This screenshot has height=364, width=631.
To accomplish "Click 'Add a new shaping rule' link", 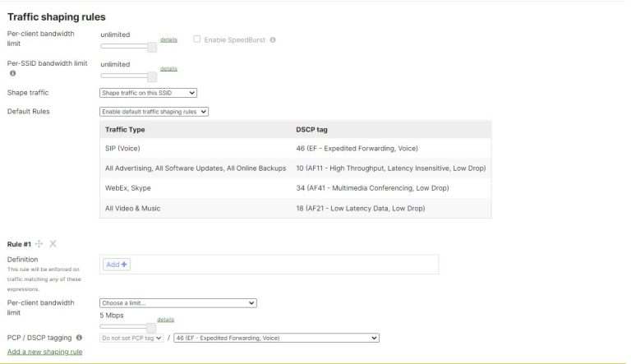I will [x=44, y=352].
